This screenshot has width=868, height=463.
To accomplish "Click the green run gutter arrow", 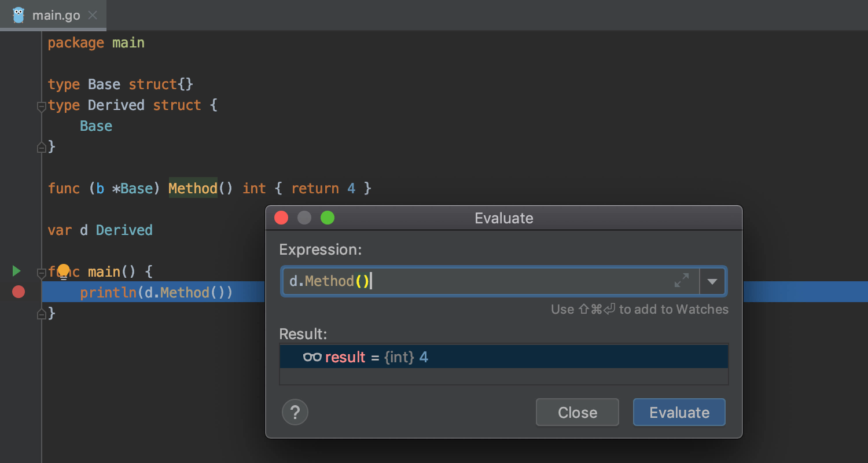I will 16,271.
